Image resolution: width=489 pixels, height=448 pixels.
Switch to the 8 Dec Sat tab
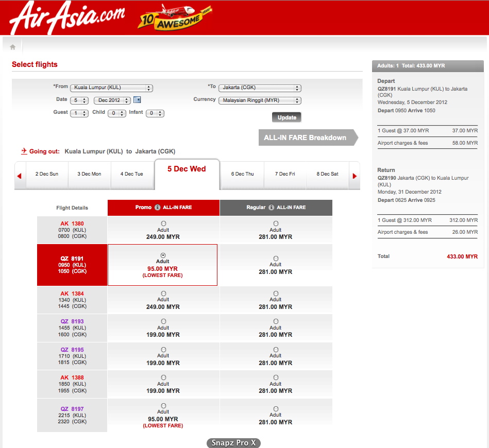coord(327,176)
